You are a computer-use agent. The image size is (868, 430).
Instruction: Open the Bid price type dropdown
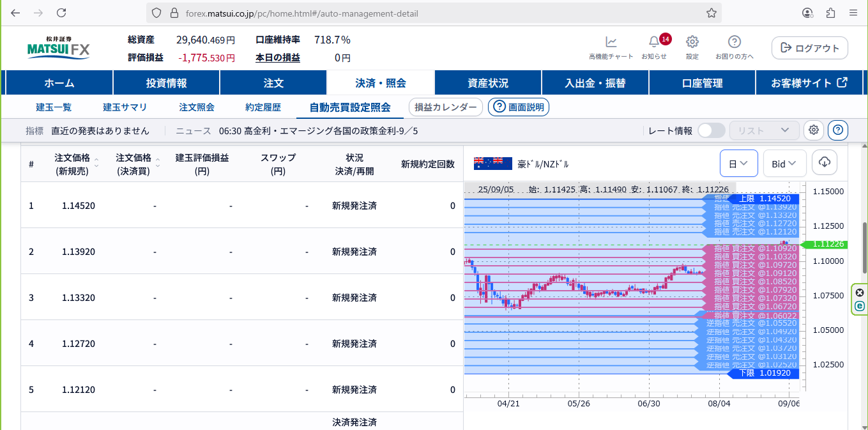[785, 164]
